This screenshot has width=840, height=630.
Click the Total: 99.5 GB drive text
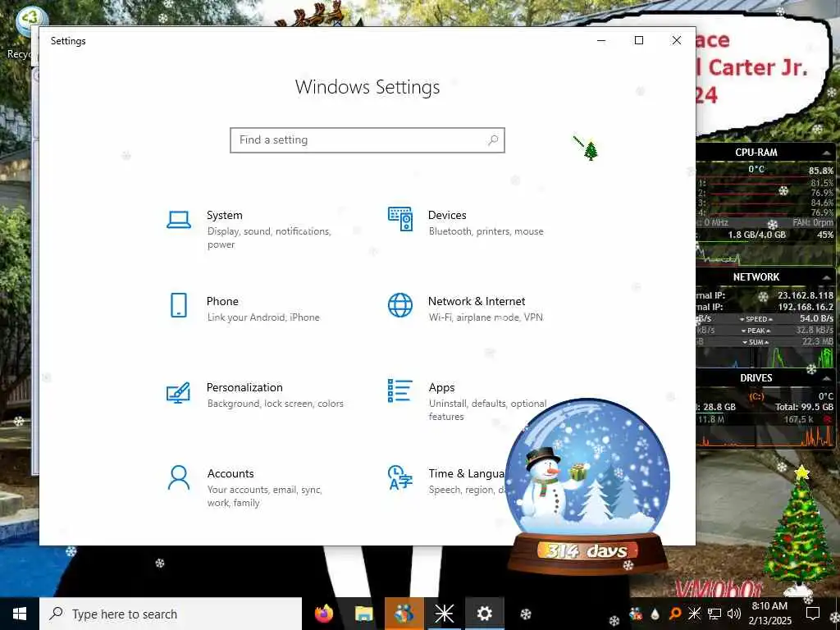point(804,407)
